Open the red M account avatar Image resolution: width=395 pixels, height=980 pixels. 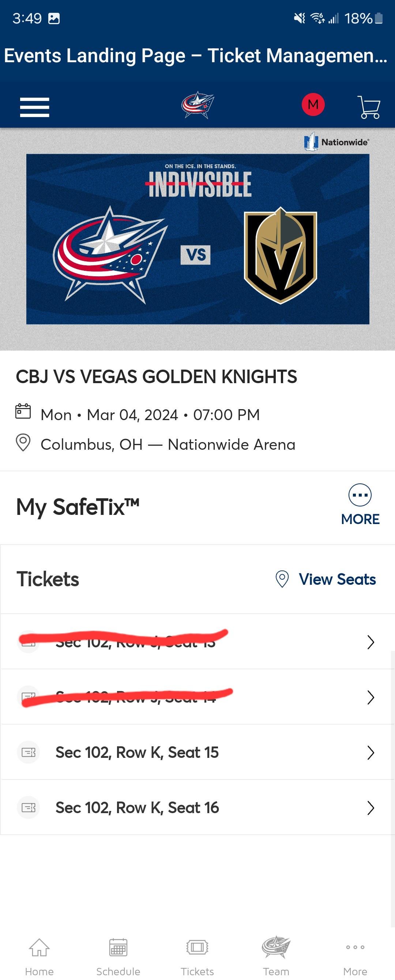(313, 104)
